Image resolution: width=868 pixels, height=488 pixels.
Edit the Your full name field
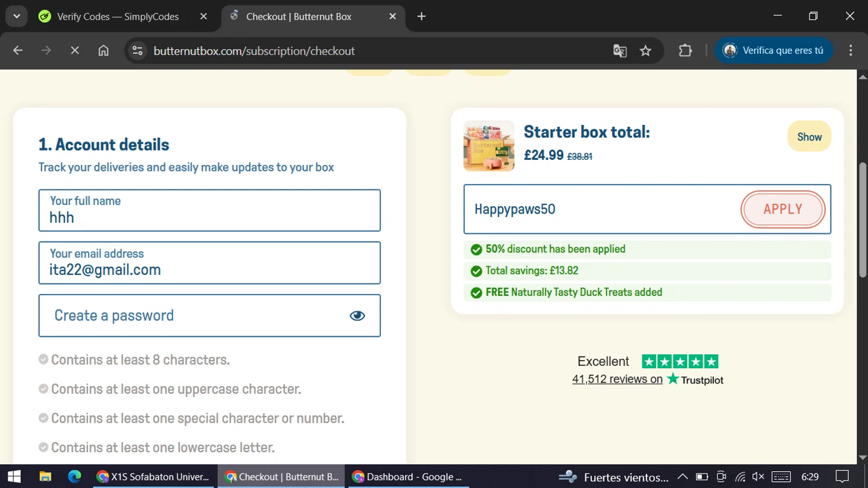point(209,210)
